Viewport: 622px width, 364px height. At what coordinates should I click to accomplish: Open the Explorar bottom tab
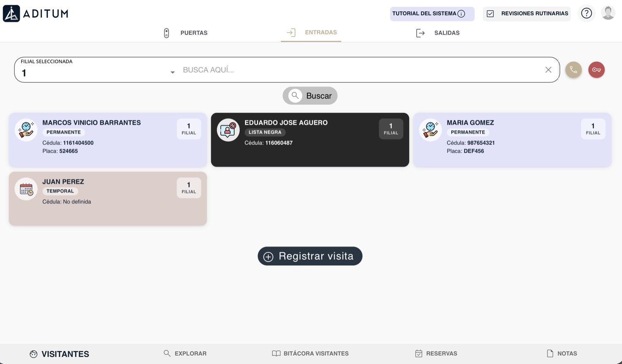[185, 354]
